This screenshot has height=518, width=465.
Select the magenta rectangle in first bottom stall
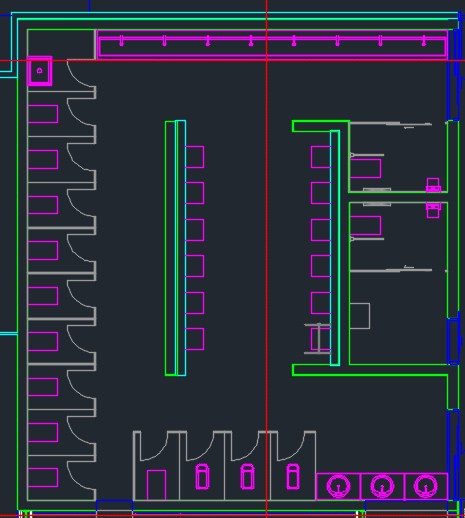coord(156,485)
